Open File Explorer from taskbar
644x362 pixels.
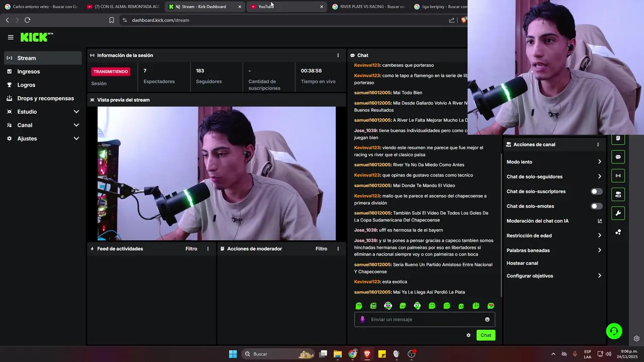point(338,354)
